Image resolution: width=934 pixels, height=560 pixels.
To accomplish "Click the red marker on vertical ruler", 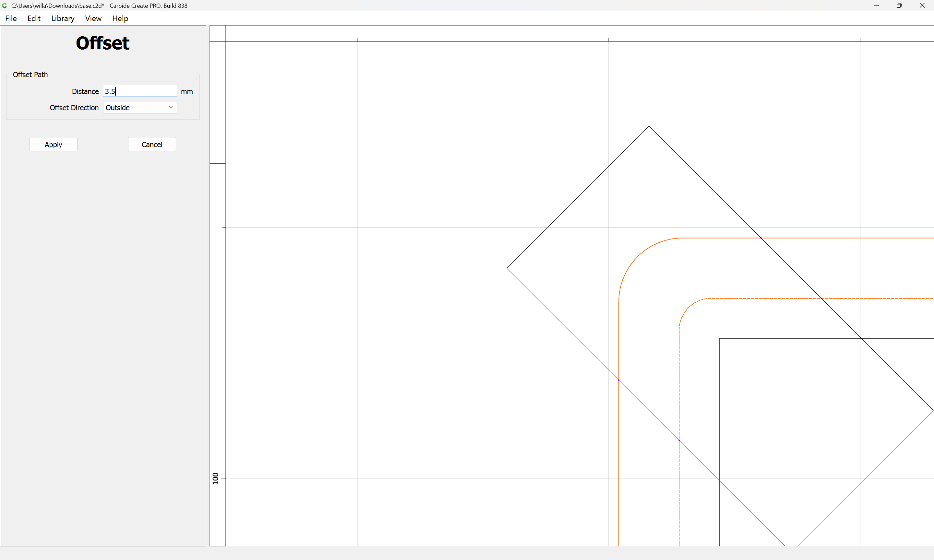I will point(218,163).
